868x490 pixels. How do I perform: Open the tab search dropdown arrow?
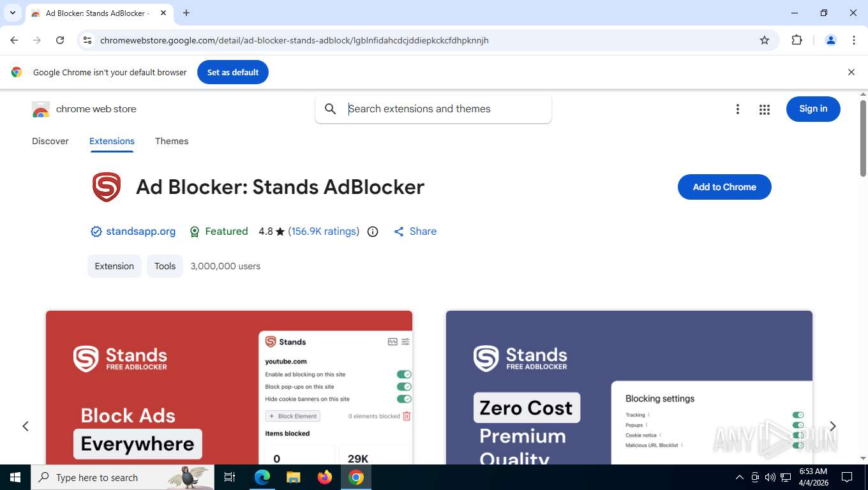pyautogui.click(x=13, y=13)
